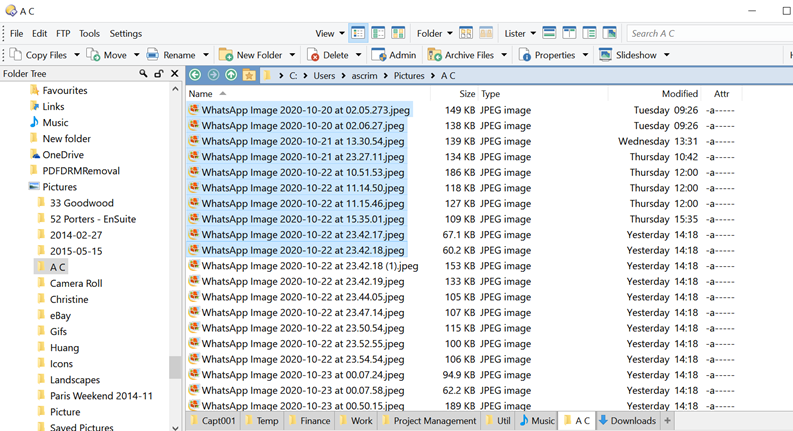The width and height of the screenshot is (793, 431).
Task: Open the FTP menu
Action: (x=63, y=33)
